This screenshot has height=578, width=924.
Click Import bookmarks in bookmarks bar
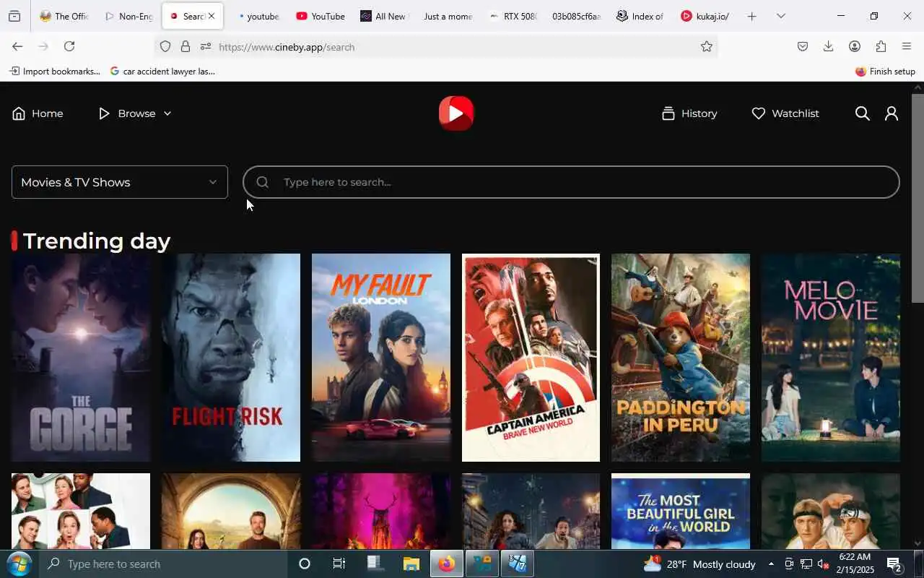click(55, 72)
